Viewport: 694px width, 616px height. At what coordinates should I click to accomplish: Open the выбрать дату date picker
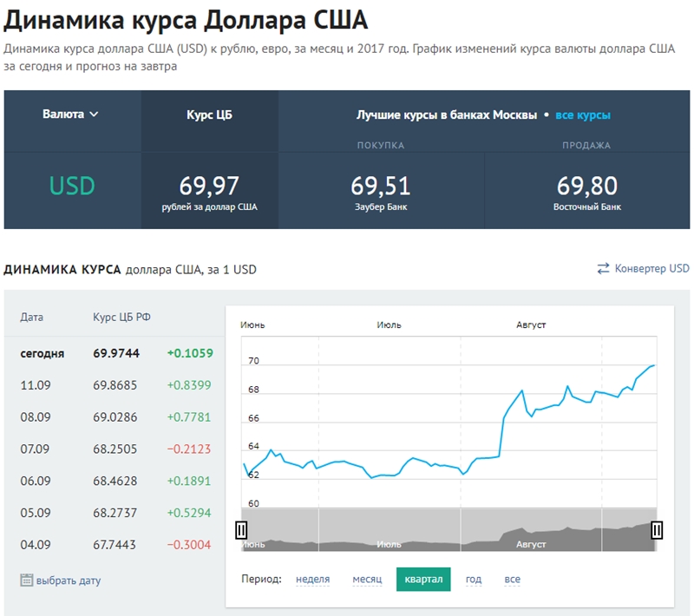(x=68, y=580)
